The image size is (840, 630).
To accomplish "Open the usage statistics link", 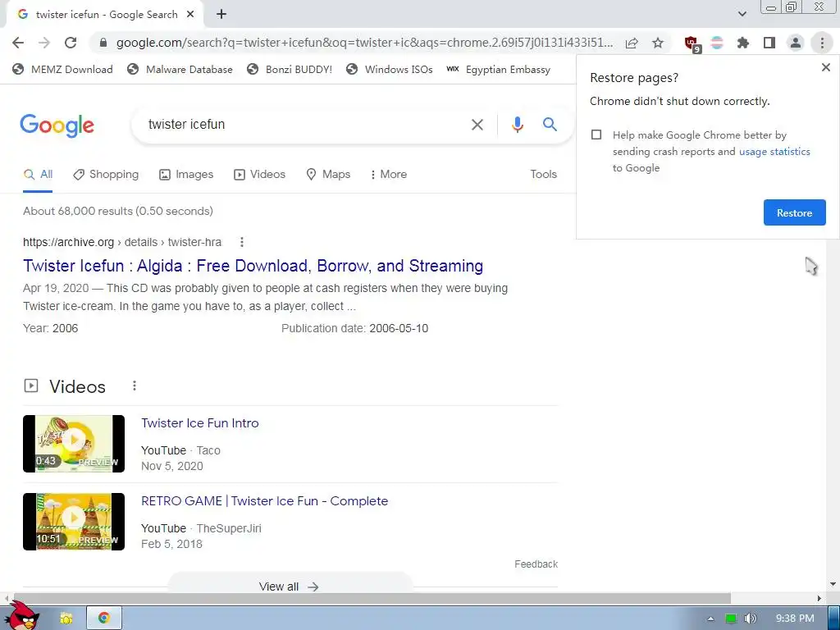I will (774, 152).
